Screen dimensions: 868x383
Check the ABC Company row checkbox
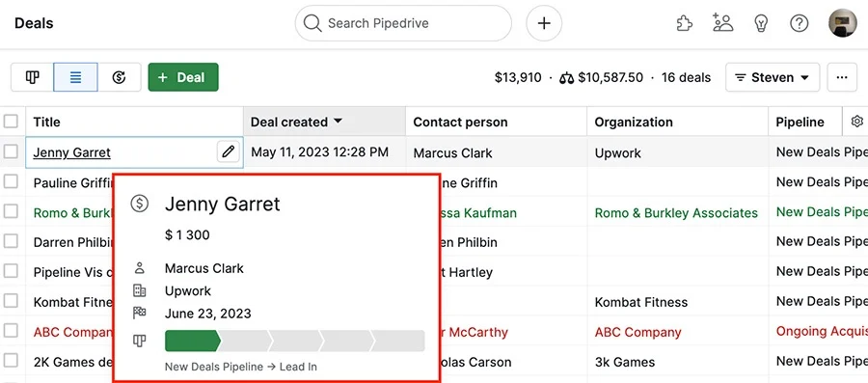11,331
